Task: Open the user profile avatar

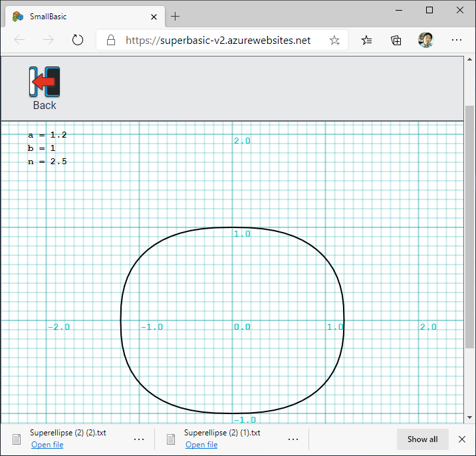Action: pyautogui.click(x=425, y=40)
